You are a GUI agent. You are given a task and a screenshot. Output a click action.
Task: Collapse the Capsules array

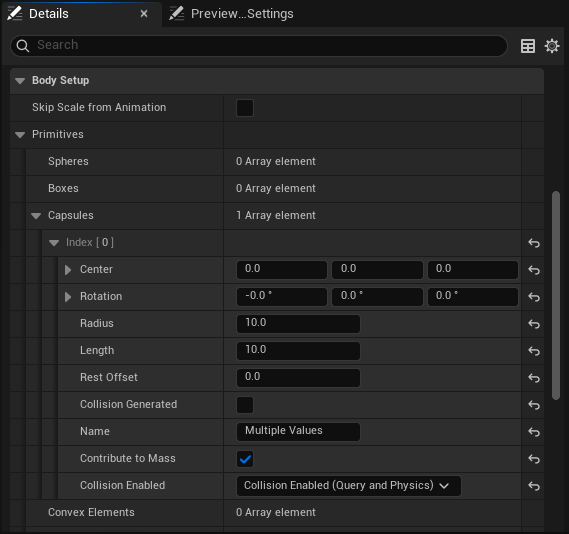[x=36, y=215]
